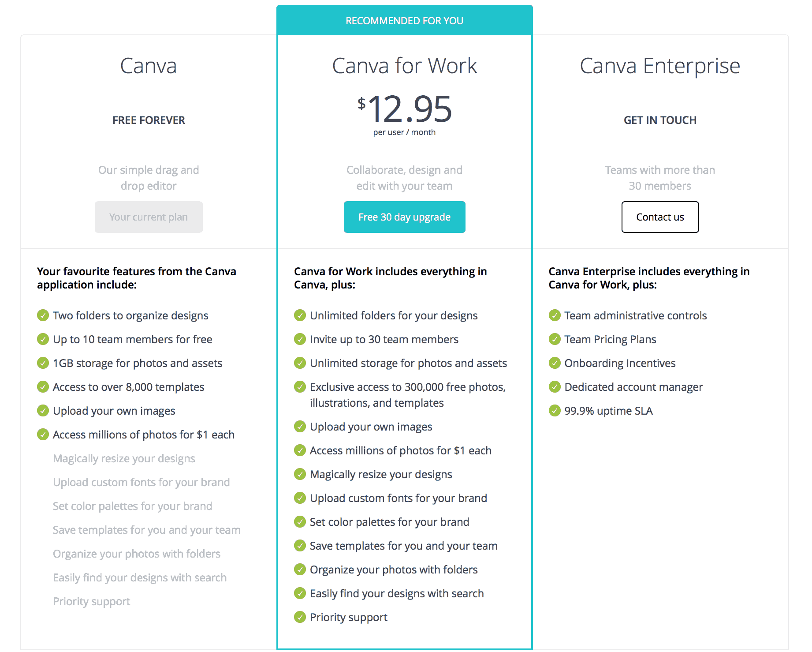
Task: Click the checkmark next to Invite up to 30 team members
Action: point(300,339)
